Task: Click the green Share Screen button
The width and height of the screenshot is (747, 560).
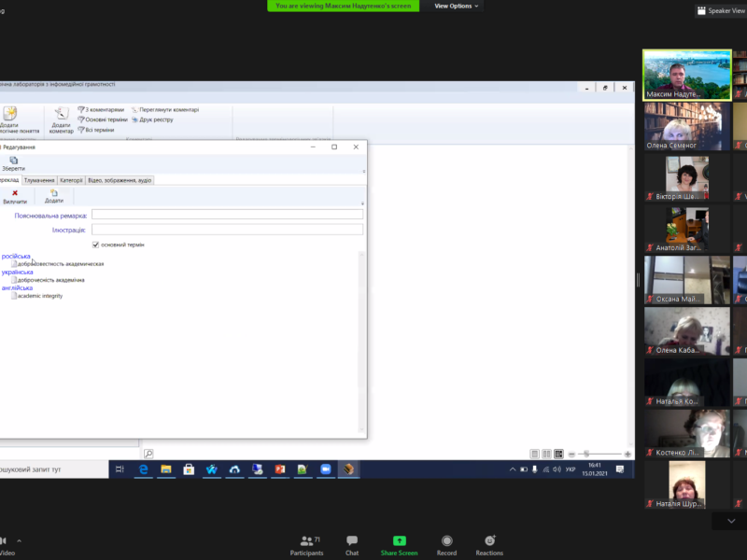Action: [399, 545]
